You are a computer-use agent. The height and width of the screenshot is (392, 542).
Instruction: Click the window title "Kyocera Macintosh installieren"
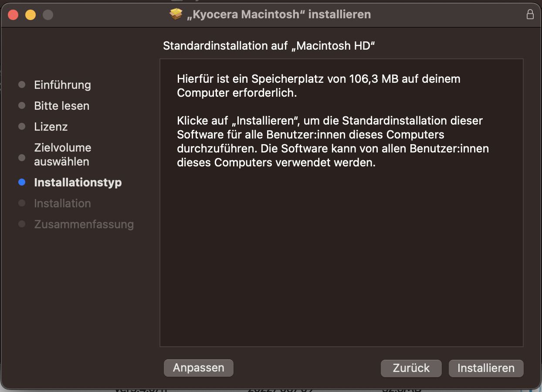(x=278, y=14)
